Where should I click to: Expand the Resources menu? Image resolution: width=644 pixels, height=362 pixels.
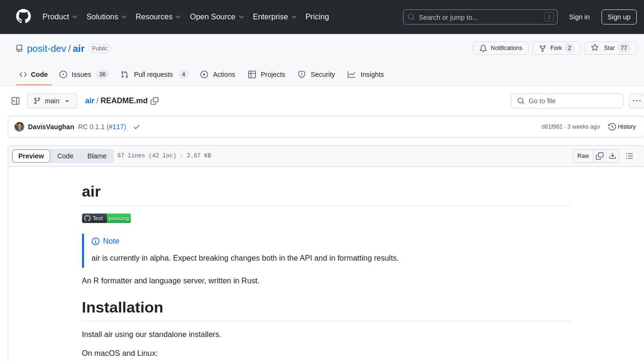pos(158,17)
